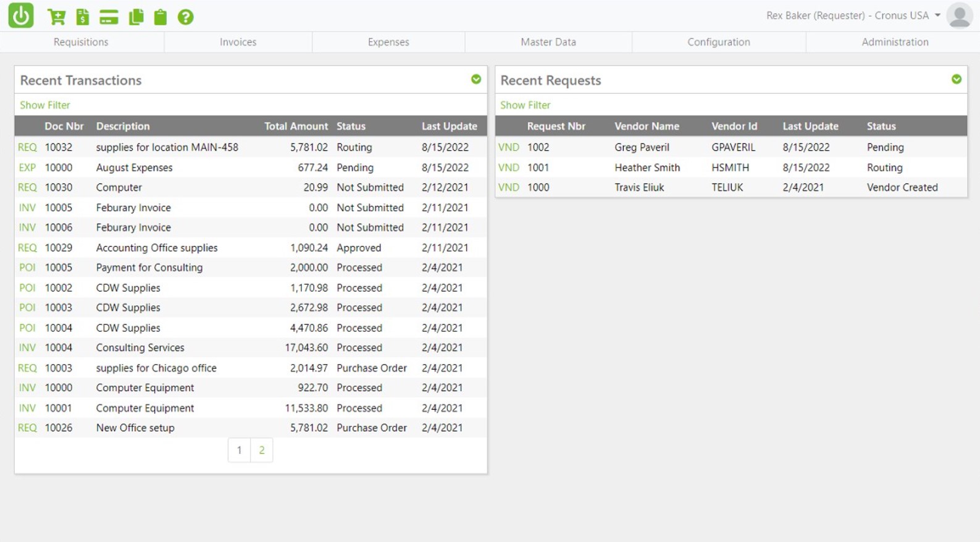Screen dimensions: 980x542
Task: Open POI link for Payment for Consulting
Action: (x=27, y=268)
